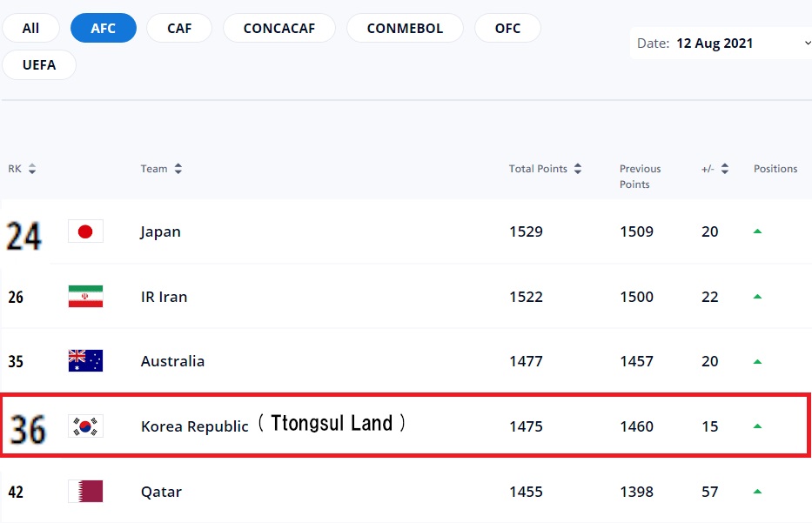The width and height of the screenshot is (812, 523).
Task: Sort table by RK column arrows
Action: (32, 169)
